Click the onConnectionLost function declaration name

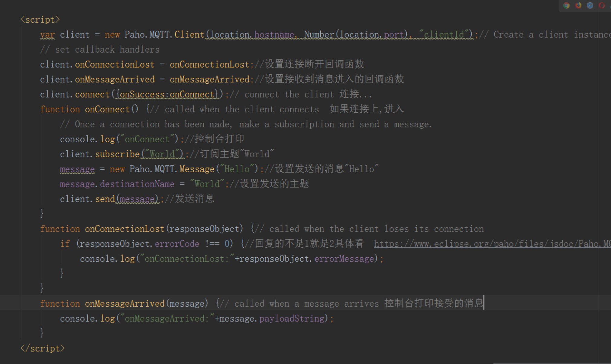coord(124,229)
